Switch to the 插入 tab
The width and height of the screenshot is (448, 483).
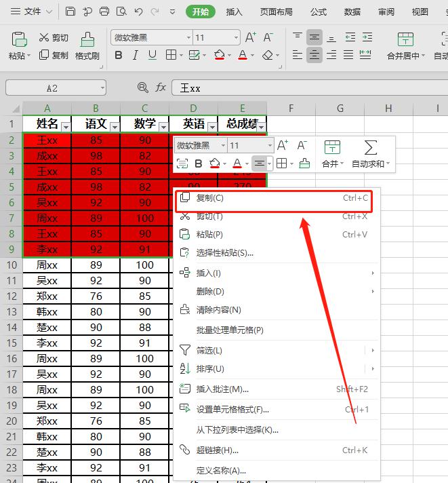[x=234, y=12]
